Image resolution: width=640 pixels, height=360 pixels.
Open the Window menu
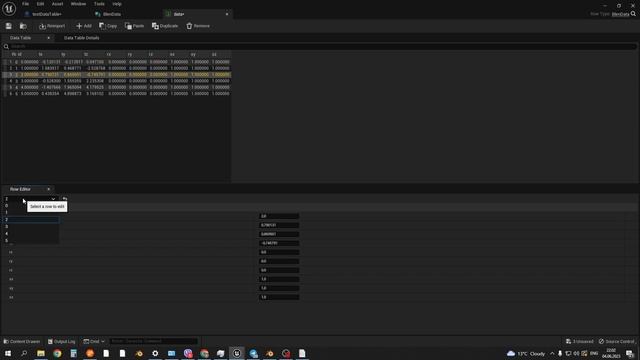(x=78, y=4)
